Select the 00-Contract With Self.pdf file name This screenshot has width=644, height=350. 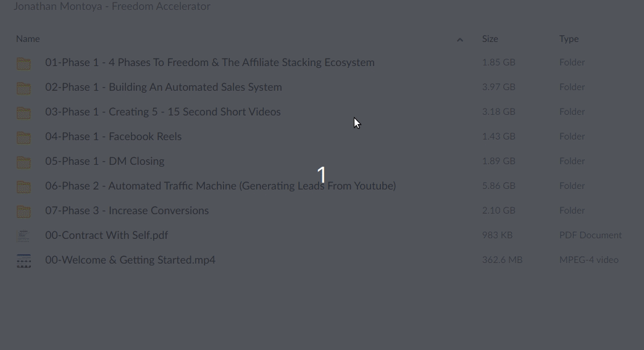106,235
